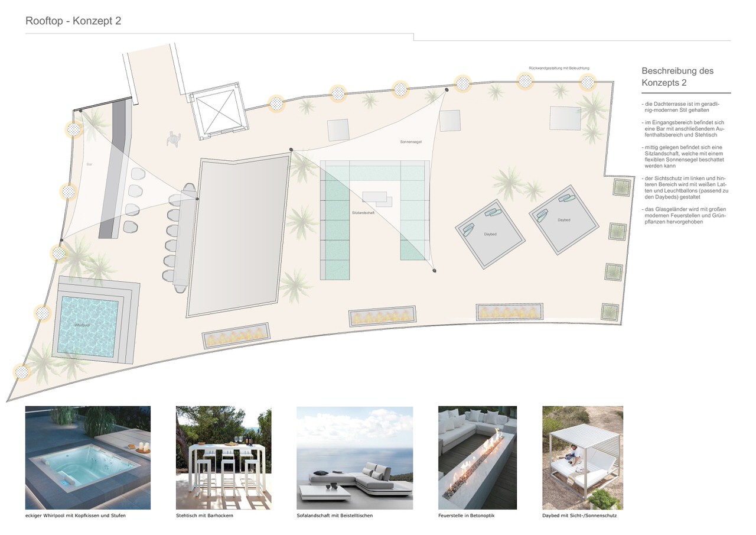Image resolution: width=756 pixels, height=535 pixels.
Task: Select the left Daybed in the plan
Action: (490, 233)
